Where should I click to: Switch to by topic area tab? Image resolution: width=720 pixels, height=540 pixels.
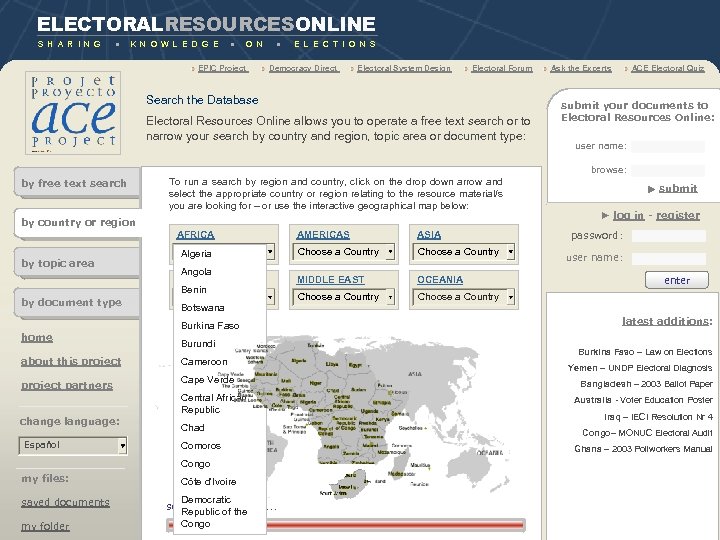coord(77,263)
